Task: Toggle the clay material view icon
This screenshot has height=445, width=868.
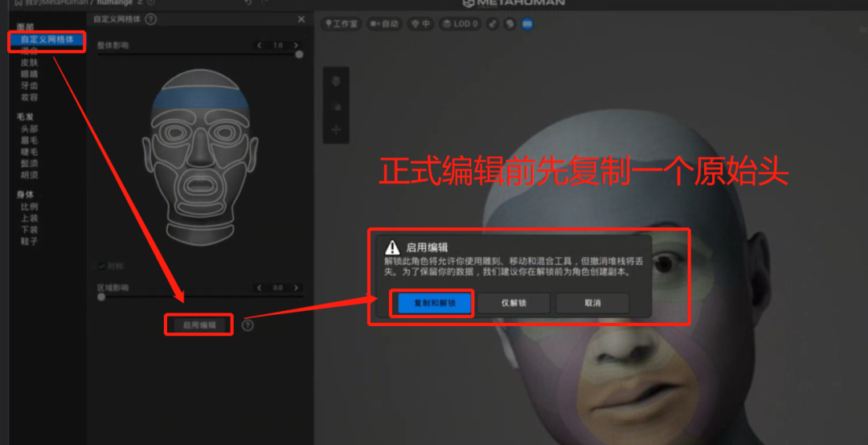Action: pos(492,24)
